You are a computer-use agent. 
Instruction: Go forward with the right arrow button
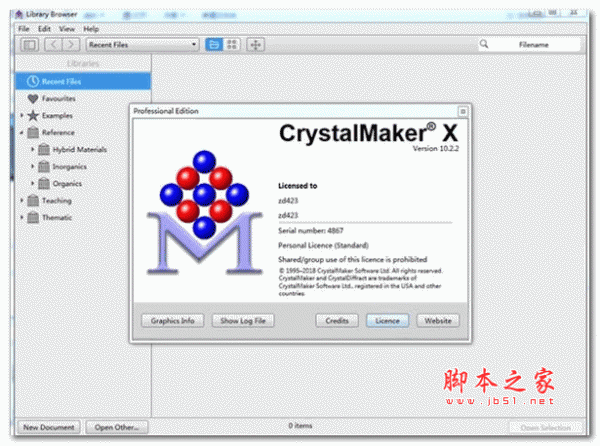pos(71,45)
